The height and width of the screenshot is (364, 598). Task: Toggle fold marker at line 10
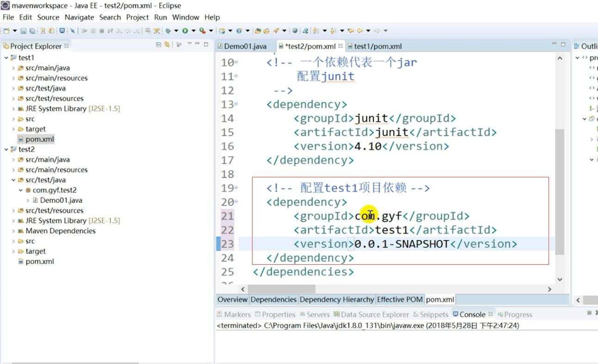pyautogui.click(x=236, y=62)
